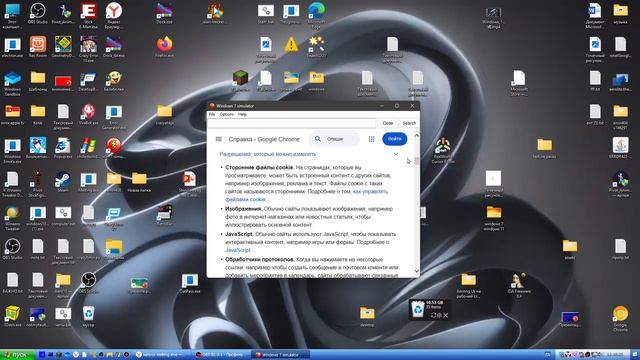640x360 pixels.
Task: Select the yellow warning triangle desktop icon
Action: pyautogui.click(x=291, y=44)
